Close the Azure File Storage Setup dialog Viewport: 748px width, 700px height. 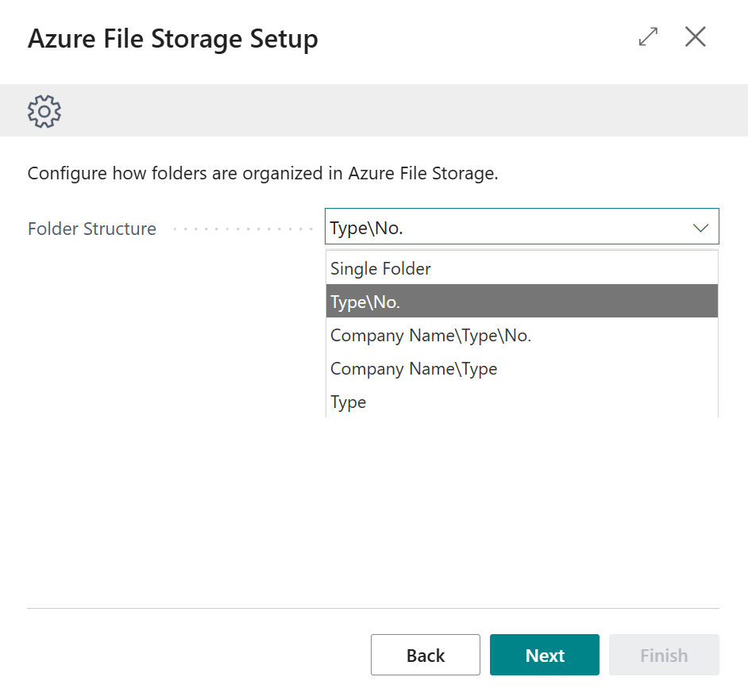coord(695,37)
